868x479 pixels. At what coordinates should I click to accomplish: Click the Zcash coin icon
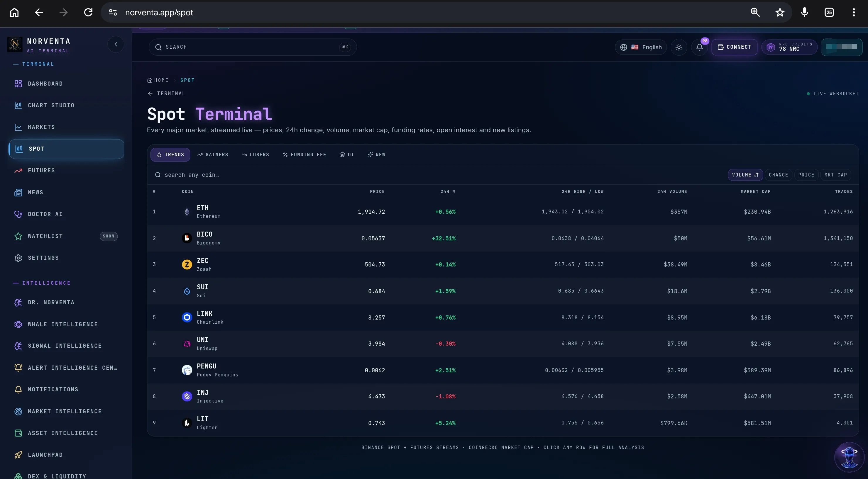187,265
